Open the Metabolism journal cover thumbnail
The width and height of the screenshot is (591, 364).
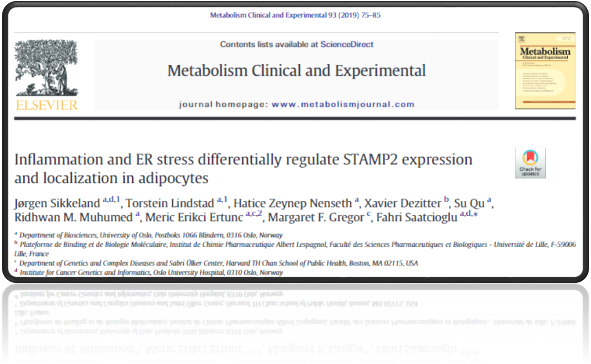(545, 71)
